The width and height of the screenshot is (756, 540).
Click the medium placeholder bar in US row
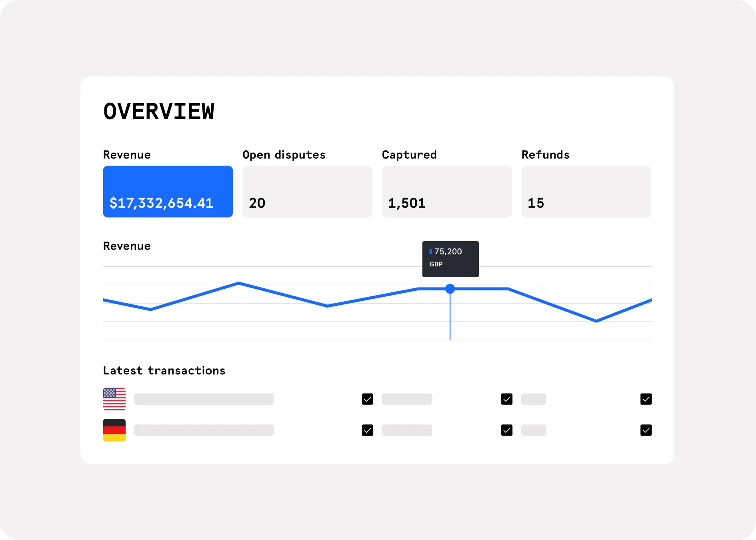point(407,399)
